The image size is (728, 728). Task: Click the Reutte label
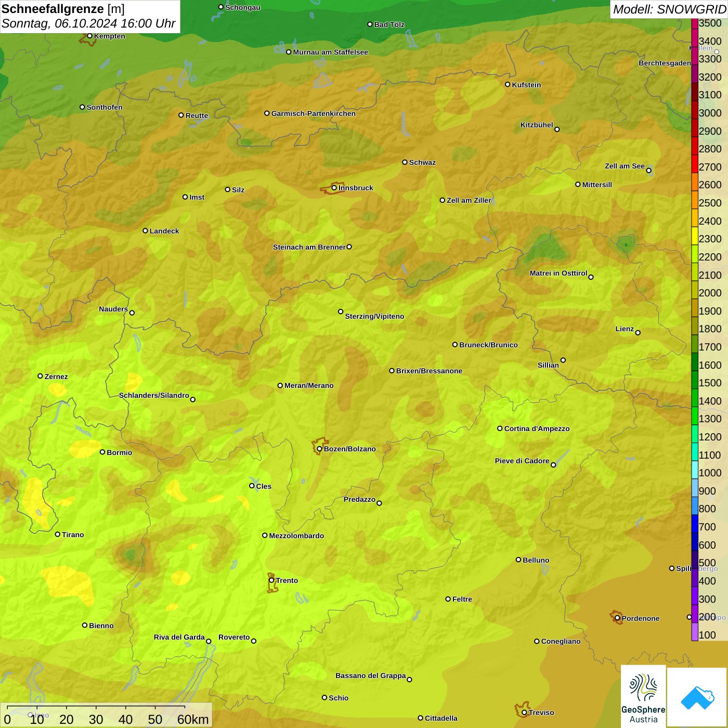coord(197,115)
